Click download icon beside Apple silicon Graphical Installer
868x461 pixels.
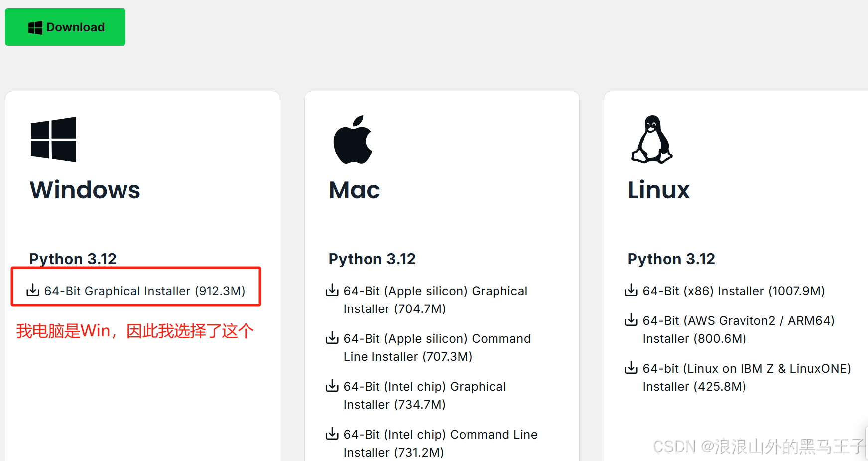coord(332,290)
